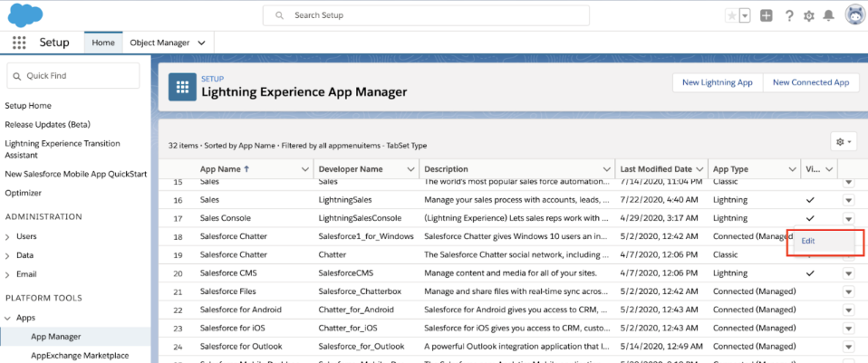
Task: Click the App Manager page header icon
Action: pyautogui.click(x=182, y=87)
